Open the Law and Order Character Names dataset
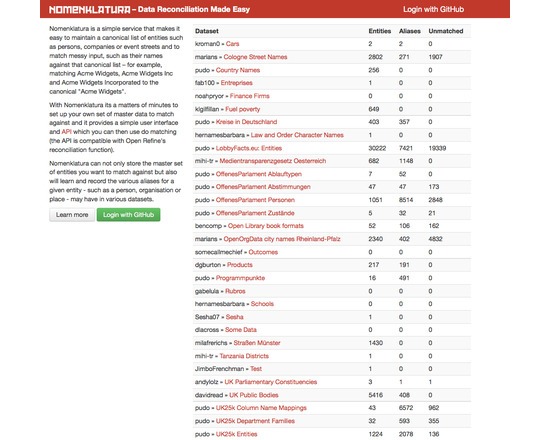This screenshot has width=550, height=440. 297,135
